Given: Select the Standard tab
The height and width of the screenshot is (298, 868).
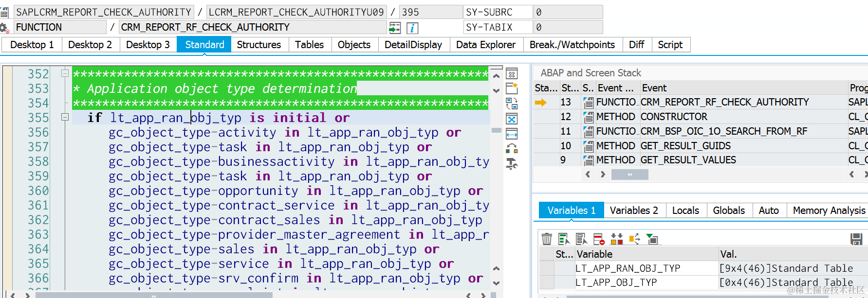Looking at the screenshot, I should click(204, 45).
